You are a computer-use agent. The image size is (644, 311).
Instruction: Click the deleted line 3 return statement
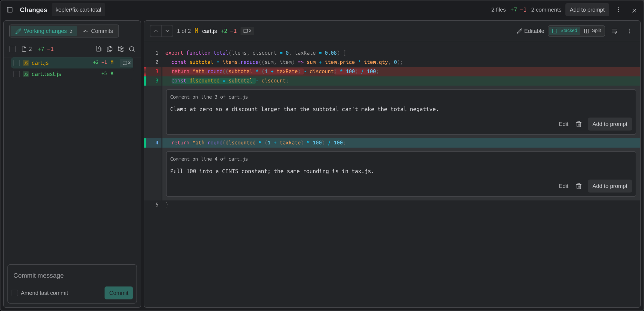[275, 71]
